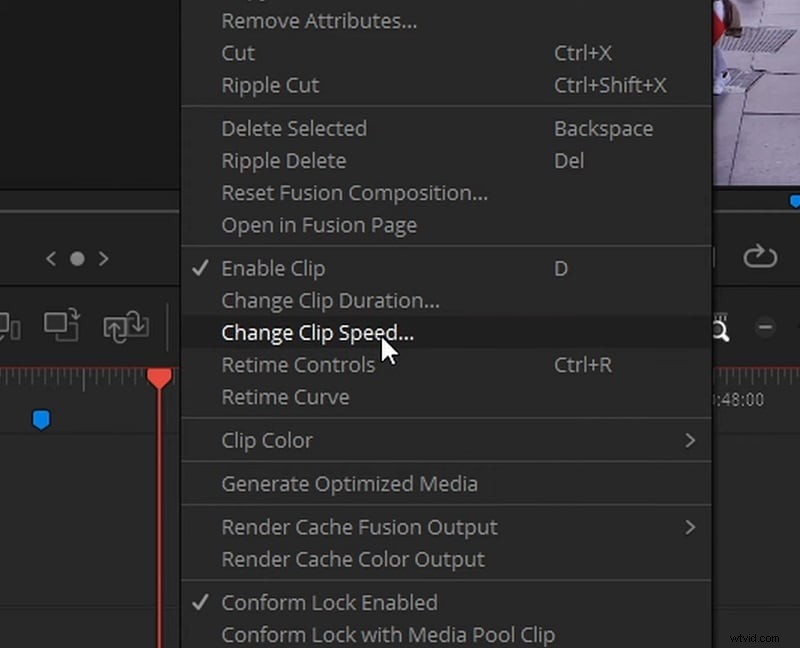Disable Conform Lock Enabled
Screen dimensions: 800x648
(330, 602)
